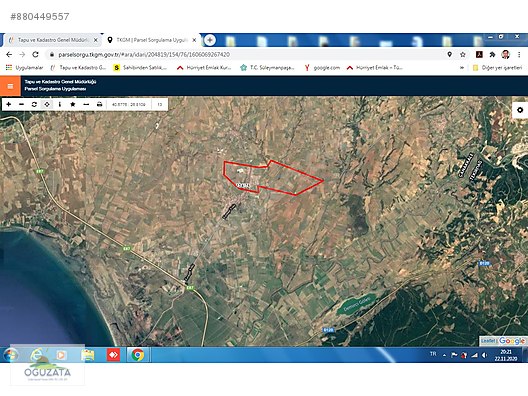
Task: Toggle the crosshair locate tool
Action: coord(47,104)
